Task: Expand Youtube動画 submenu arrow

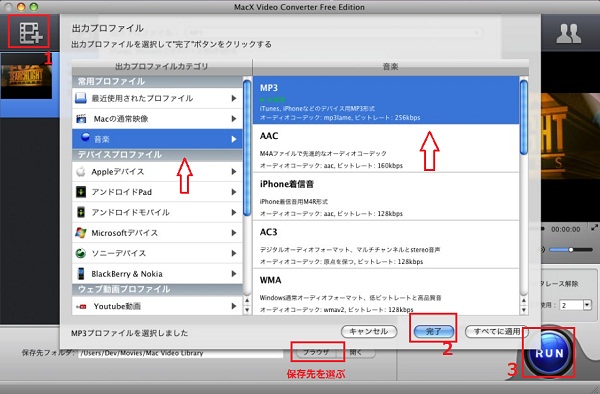Action: point(234,306)
